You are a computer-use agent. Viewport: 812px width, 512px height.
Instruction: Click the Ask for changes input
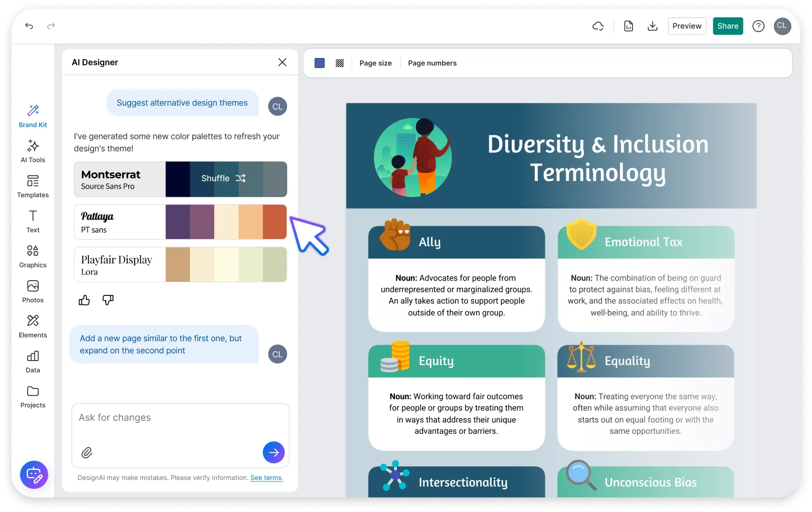coord(181,435)
